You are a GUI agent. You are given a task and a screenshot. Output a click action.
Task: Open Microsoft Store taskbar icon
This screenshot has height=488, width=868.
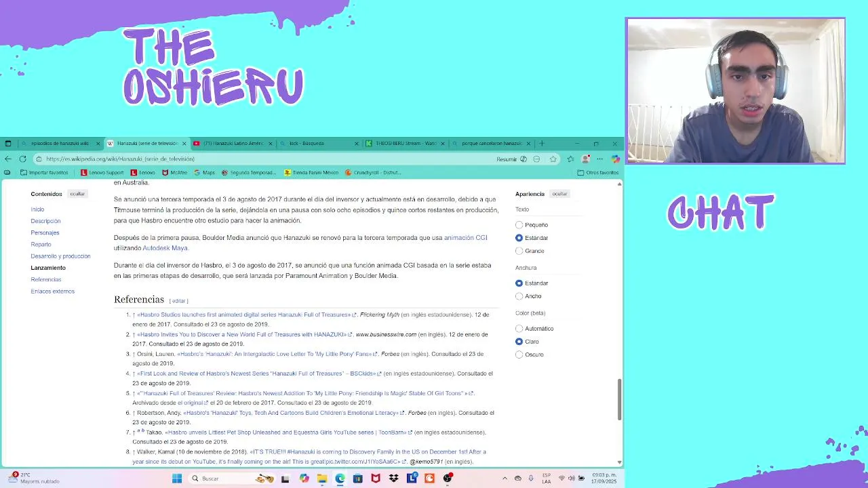pos(358,479)
